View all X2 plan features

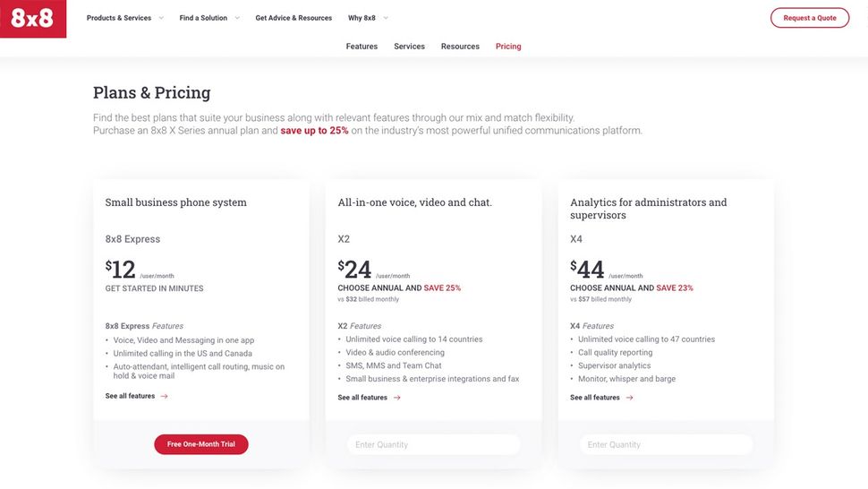coord(362,398)
